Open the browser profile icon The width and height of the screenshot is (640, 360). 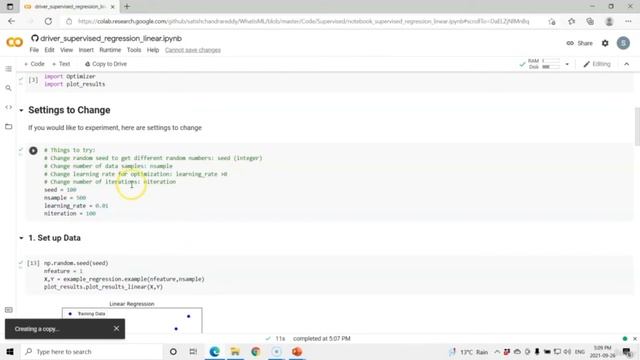(x=609, y=21)
